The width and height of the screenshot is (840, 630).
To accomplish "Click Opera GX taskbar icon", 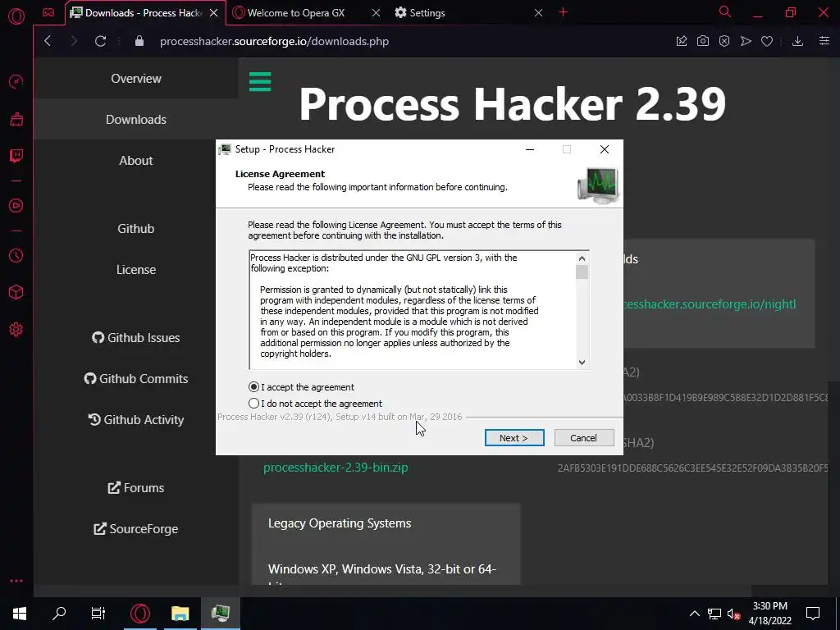I will [x=140, y=614].
